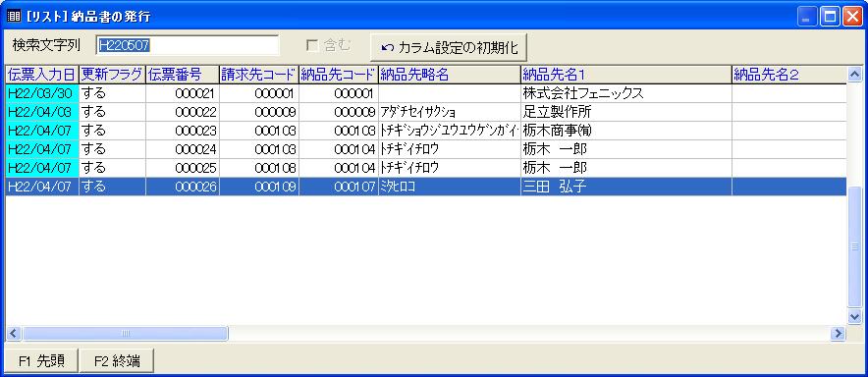Viewport: 868px width, 377px height.
Task: Select slip number 000023 row
Action: (426, 131)
